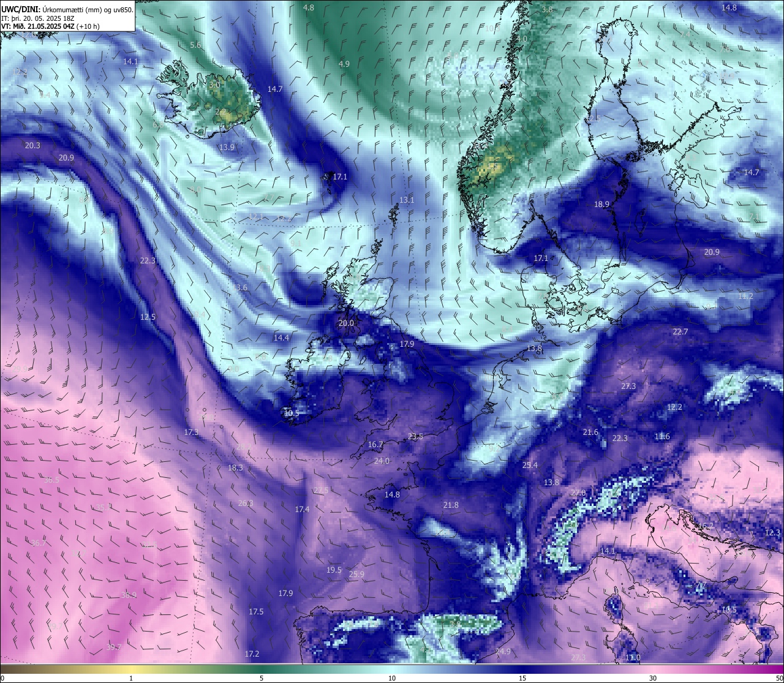Click the 39.7 value at bottom left
The height and width of the screenshot is (683, 784).
114,646
